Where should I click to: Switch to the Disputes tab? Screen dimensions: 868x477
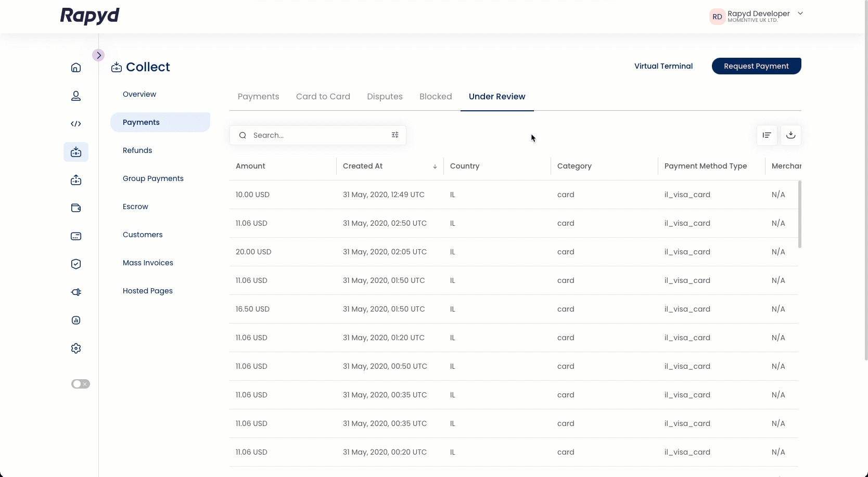pos(385,97)
